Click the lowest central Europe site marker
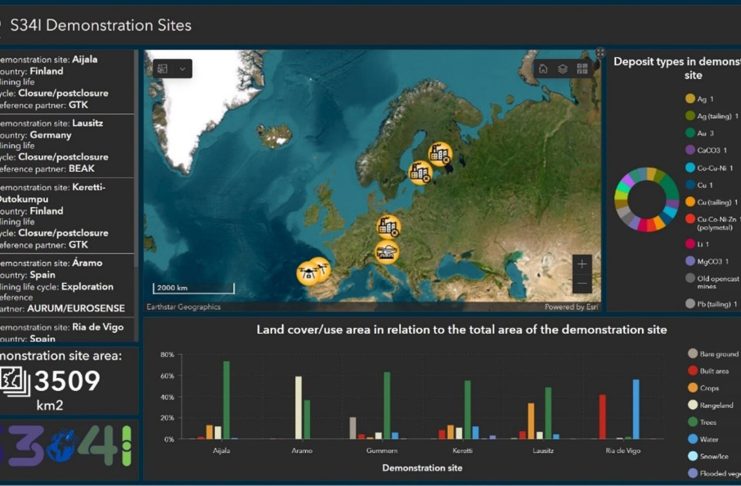The width and height of the screenshot is (741, 486). (385, 252)
